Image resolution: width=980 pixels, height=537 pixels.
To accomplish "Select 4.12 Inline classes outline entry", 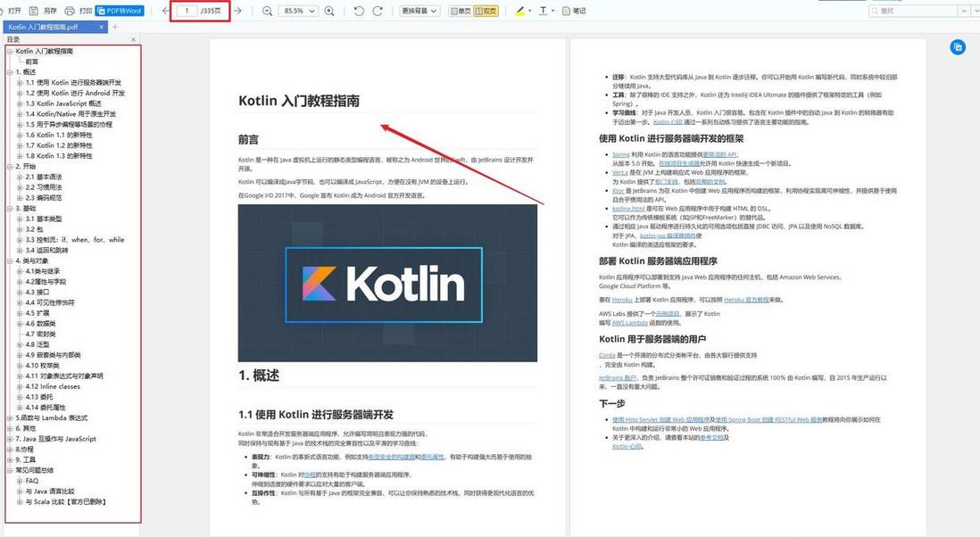I will pos(53,386).
